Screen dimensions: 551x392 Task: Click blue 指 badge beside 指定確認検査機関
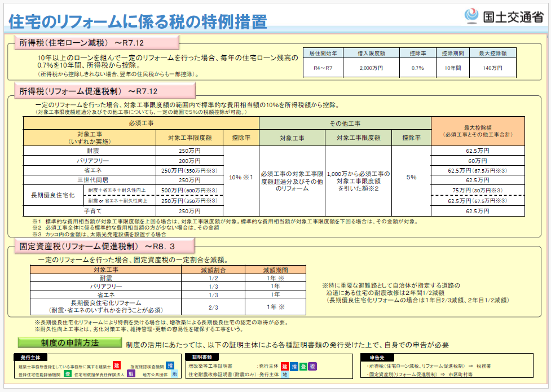(170, 365)
